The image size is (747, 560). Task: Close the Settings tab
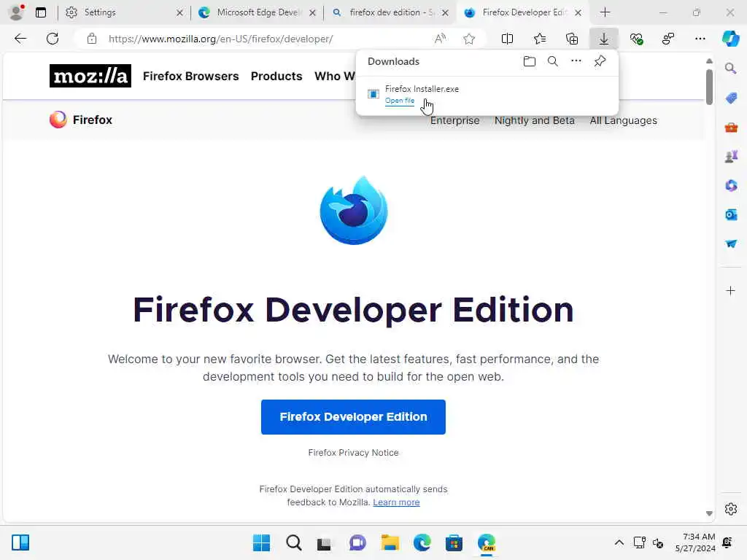tap(179, 13)
